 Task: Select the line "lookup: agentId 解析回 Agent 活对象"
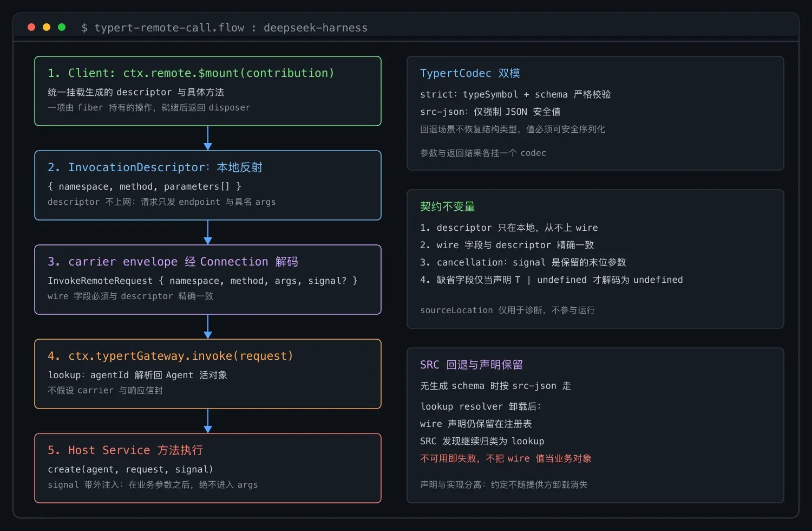click(137, 375)
